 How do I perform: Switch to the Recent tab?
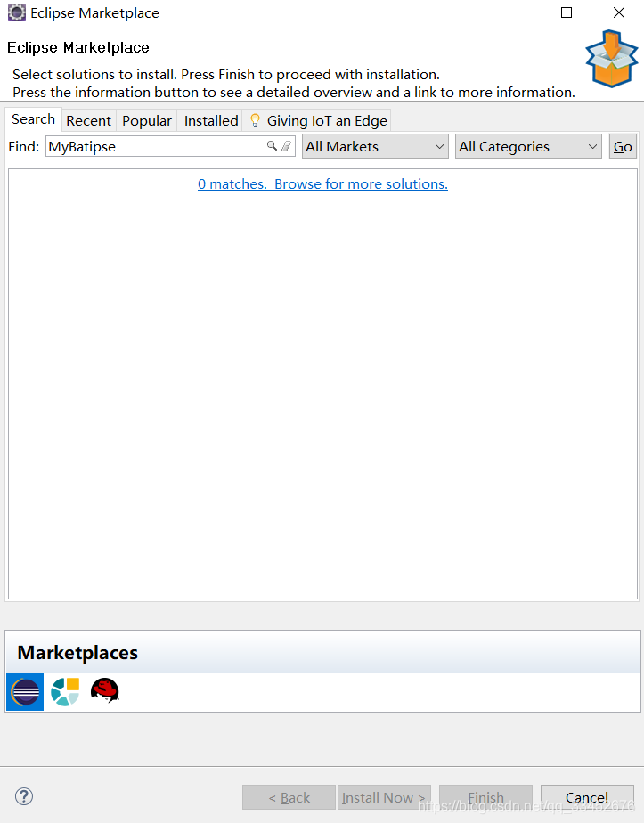(89, 121)
